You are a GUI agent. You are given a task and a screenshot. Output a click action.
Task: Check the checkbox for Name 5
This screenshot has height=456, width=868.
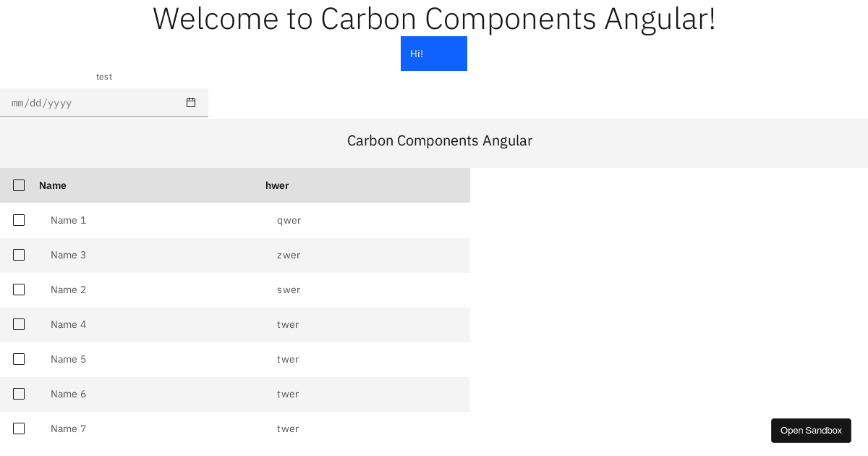click(19, 359)
